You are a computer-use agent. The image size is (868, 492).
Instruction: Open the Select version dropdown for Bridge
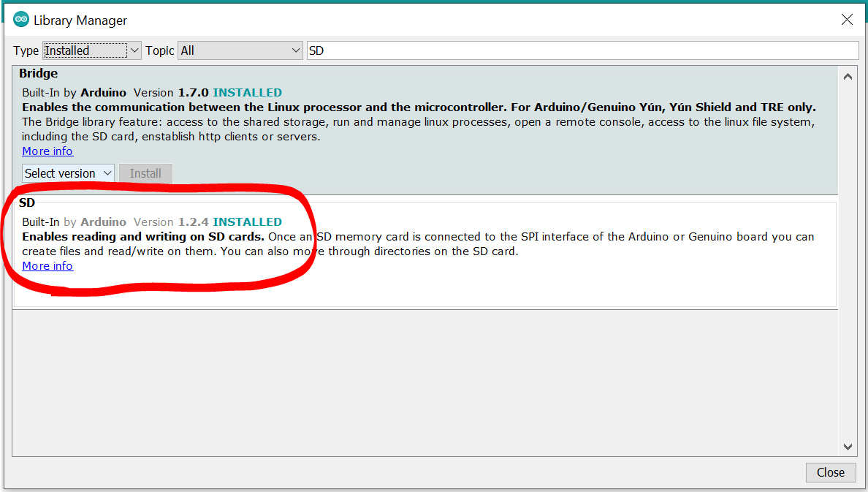pyautogui.click(x=68, y=173)
